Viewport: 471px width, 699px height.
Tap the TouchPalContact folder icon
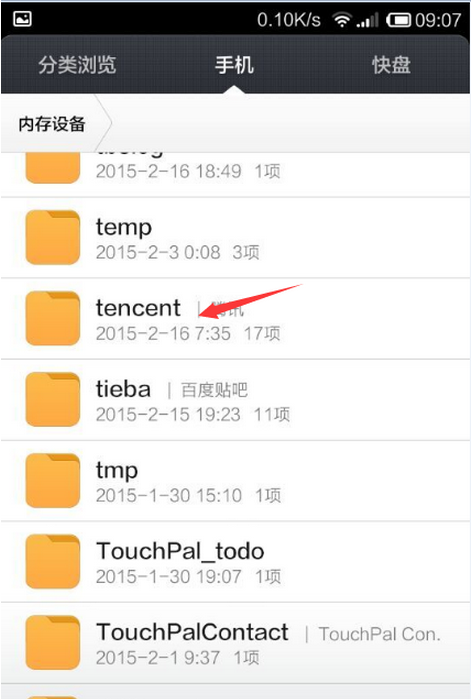pos(53,642)
